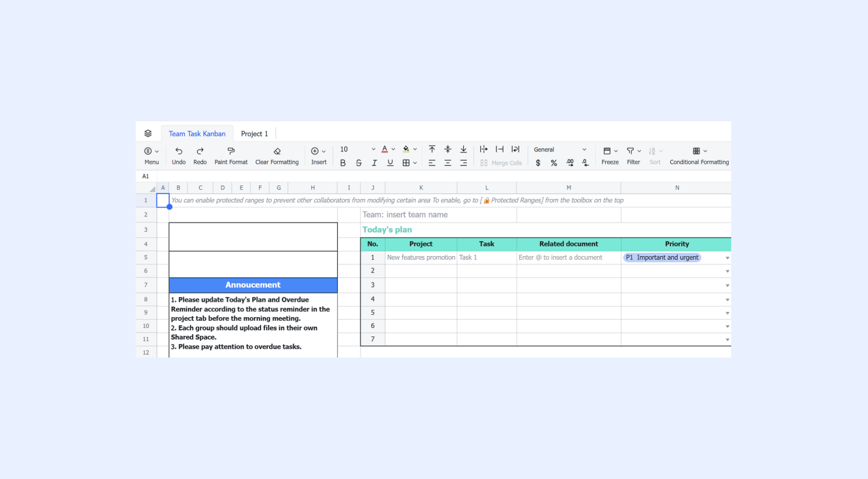The height and width of the screenshot is (479, 868).
Task: Expand the borders options arrow
Action: [415, 163]
